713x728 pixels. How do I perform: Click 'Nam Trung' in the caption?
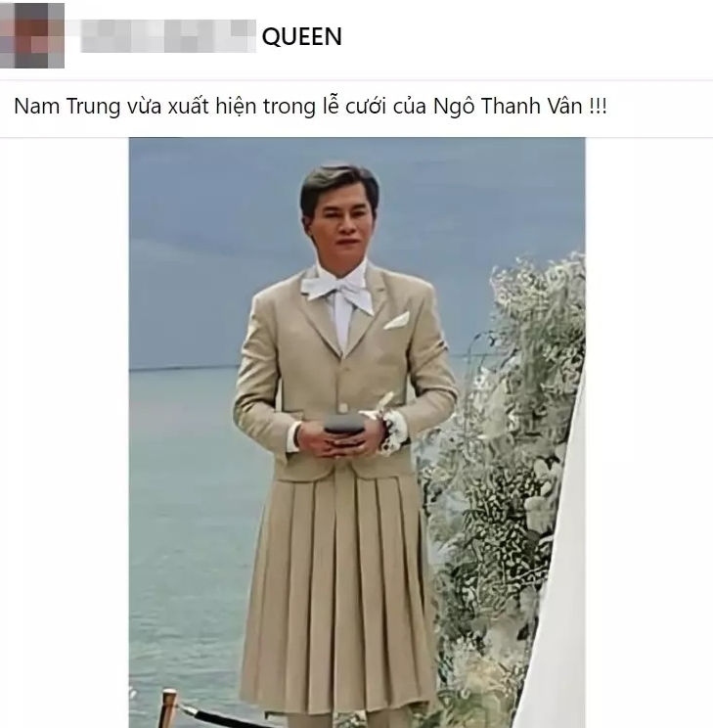coord(67,107)
